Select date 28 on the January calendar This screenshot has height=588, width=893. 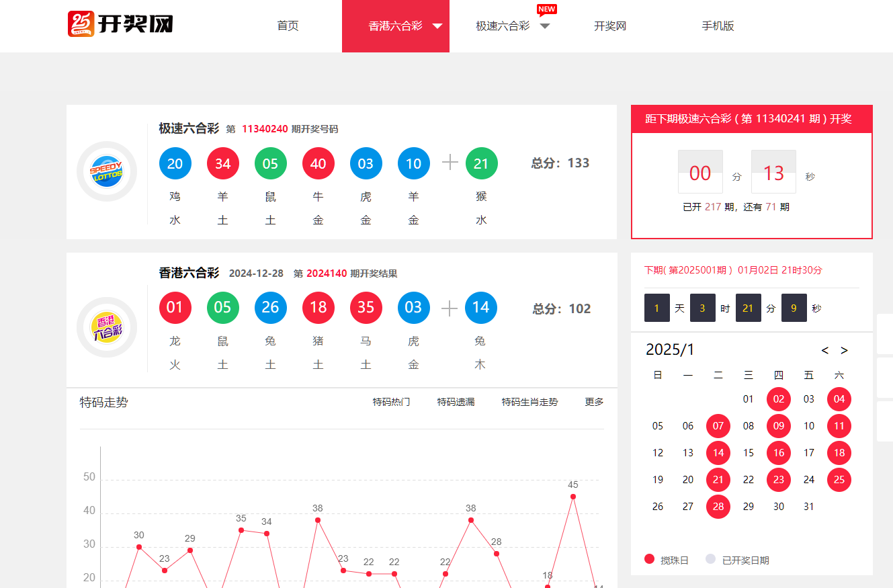(718, 506)
